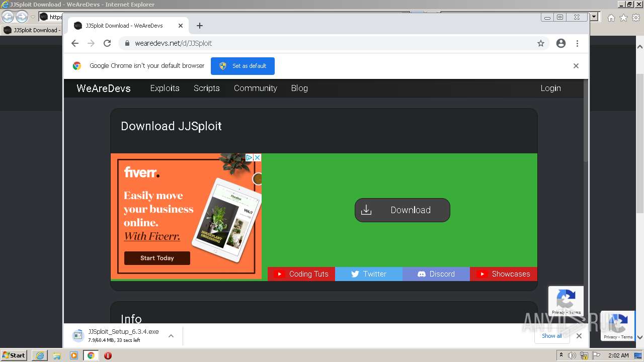This screenshot has width=644, height=362.
Task: Click the Internet Explorer scrollbar up arrow
Action: point(640,47)
